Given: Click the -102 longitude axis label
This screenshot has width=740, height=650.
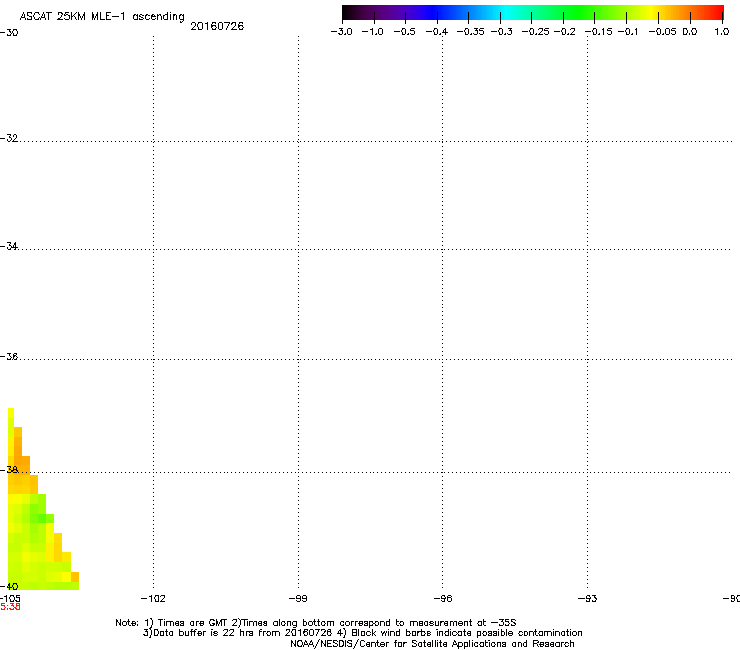Looking at the screenshot, I should [x=153, y=599].
